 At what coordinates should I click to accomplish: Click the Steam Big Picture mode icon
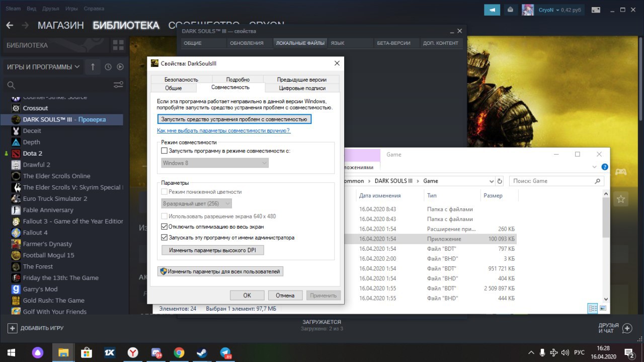click(596, 10)
